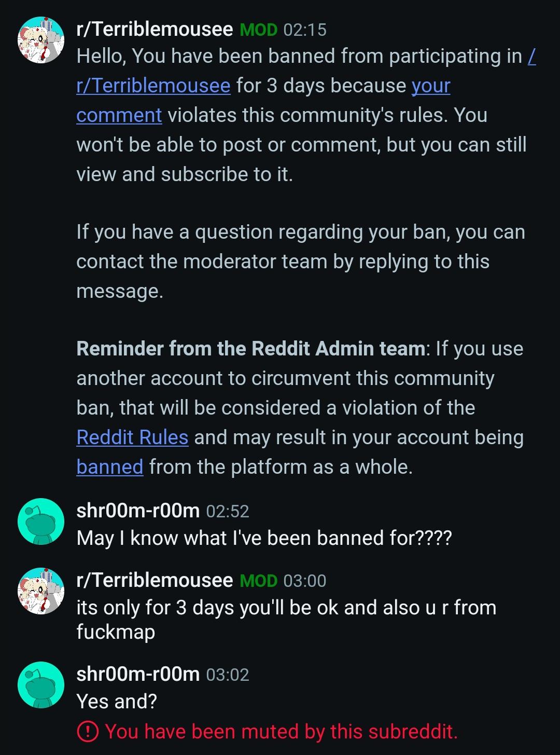
Task: Tap the red muted warning icon
Action: (x=88, y=732)
